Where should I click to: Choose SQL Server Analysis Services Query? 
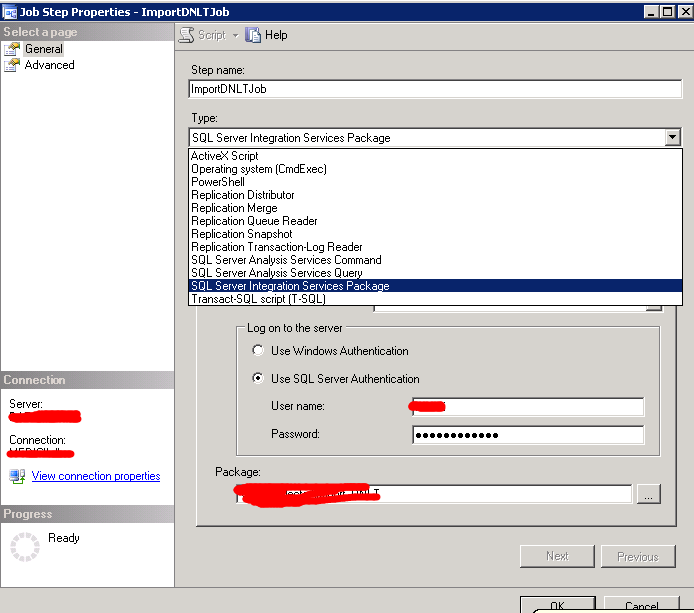tap(436, 273)
